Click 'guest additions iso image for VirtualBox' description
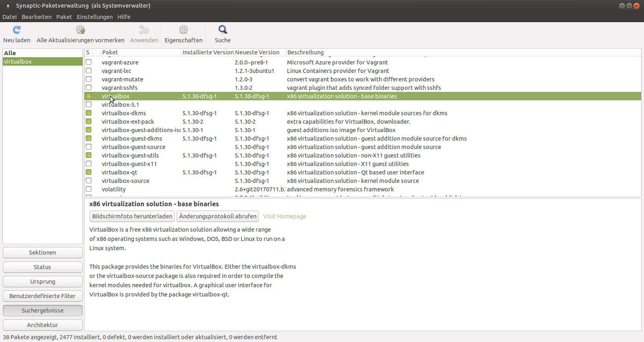The width and height of the screenshot is (644, 342). pyautogui.click(x=341, y=130)
